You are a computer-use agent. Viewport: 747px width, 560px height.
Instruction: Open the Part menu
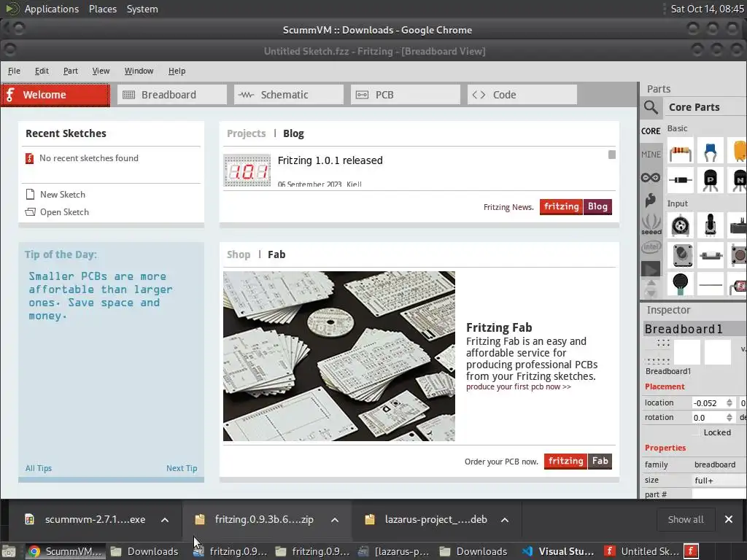click(71, 71)
